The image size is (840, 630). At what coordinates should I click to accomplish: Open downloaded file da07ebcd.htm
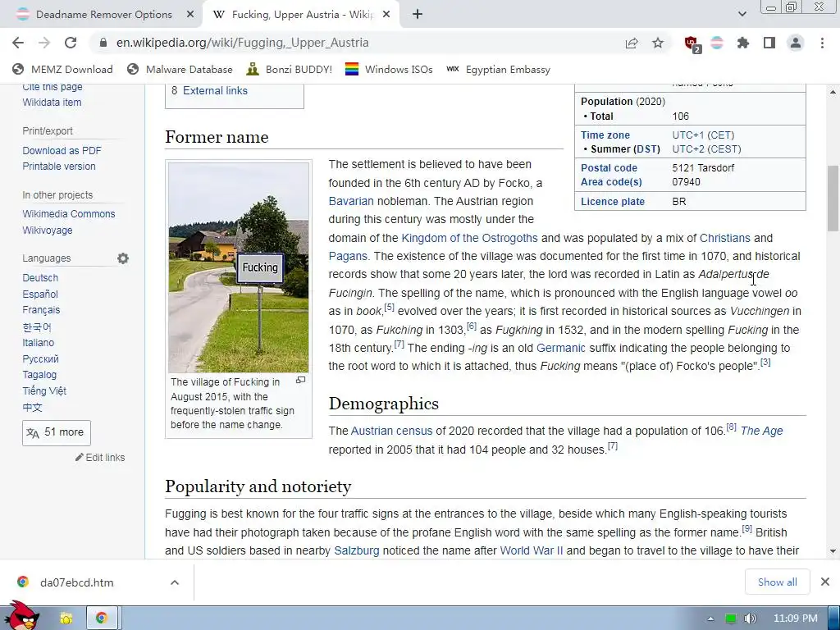point(76,582)
